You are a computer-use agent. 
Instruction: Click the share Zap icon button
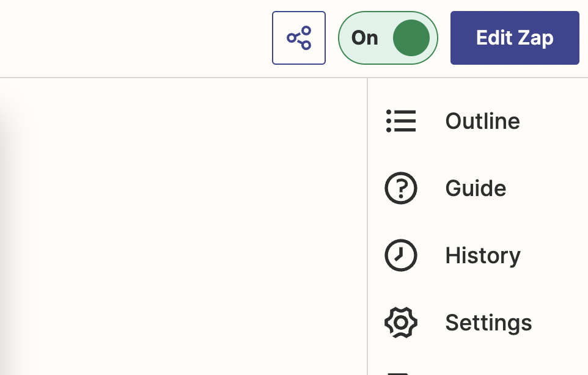(299, 38)
